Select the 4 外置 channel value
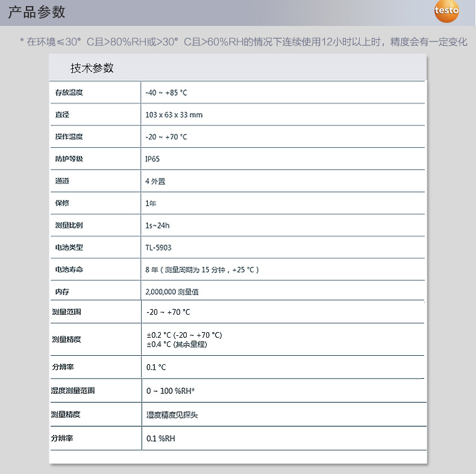The height and width of the screenshot is (474, 476). pos(155,181)
